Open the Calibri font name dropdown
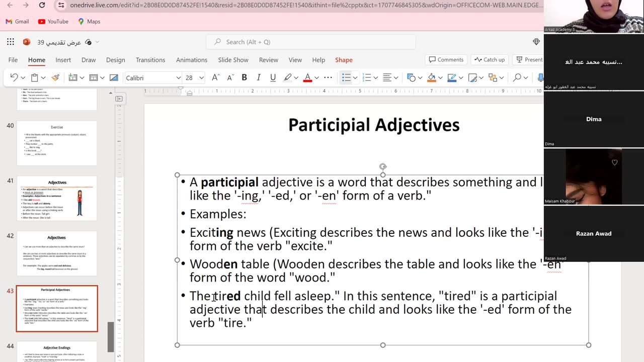The width and height of the screenshot is (644, 362). 153,78
